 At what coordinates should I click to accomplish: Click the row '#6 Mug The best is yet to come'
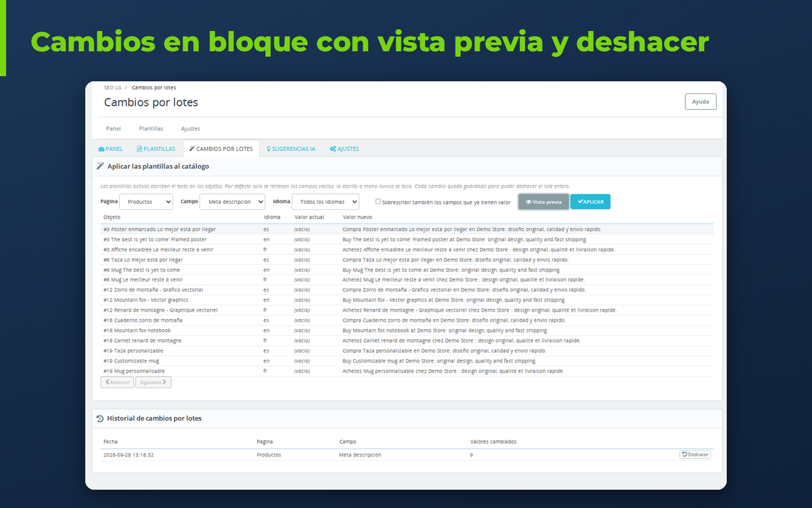(407, 270)
